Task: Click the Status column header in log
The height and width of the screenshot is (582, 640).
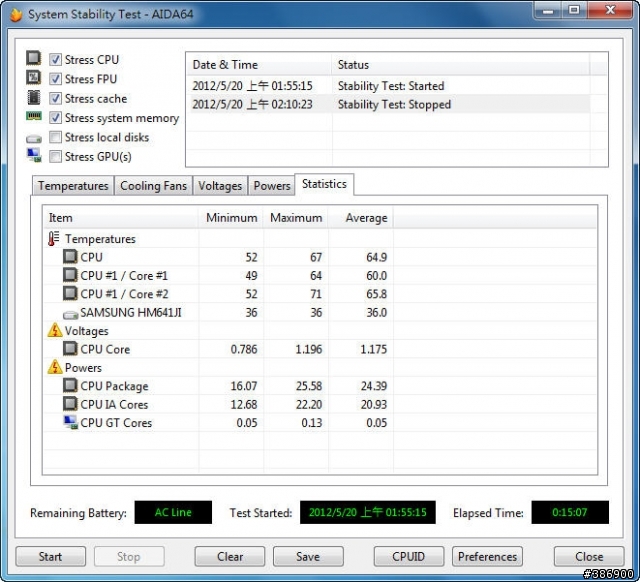Action: tap(461, 64)
